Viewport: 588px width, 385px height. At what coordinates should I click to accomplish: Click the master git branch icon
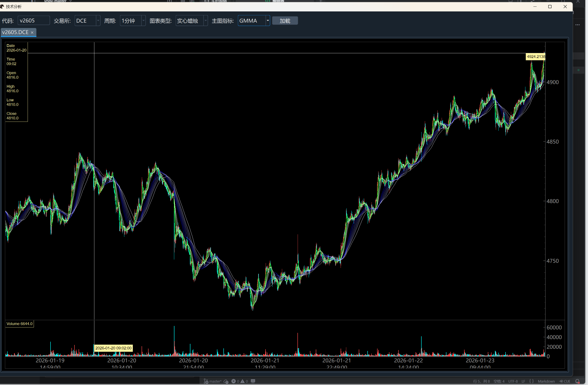206,381
